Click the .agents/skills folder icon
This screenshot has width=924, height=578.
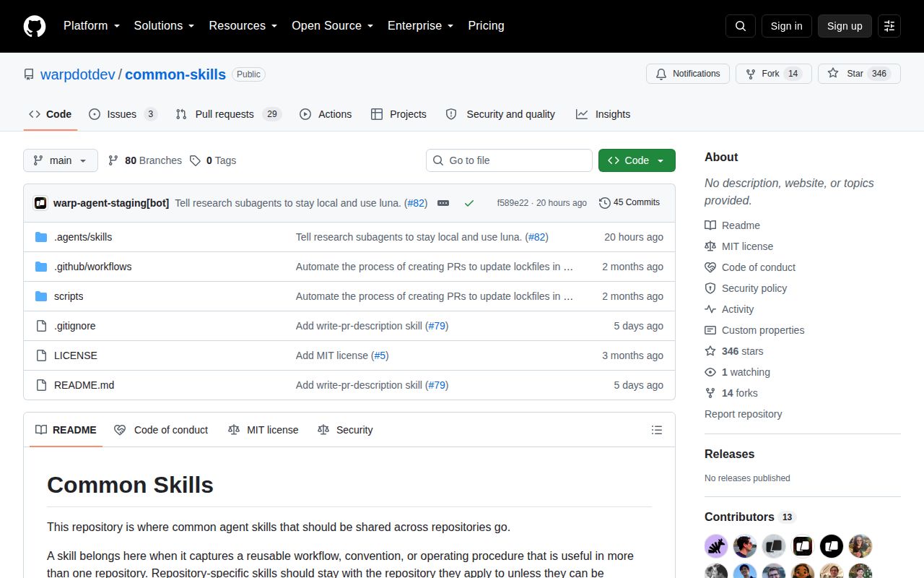(41, 237)
